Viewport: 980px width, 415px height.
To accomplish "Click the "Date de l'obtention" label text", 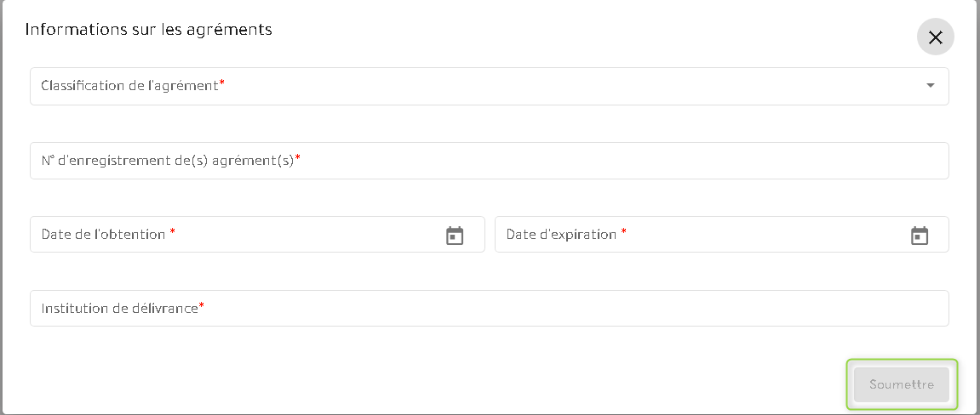I will tap(103, 235).
